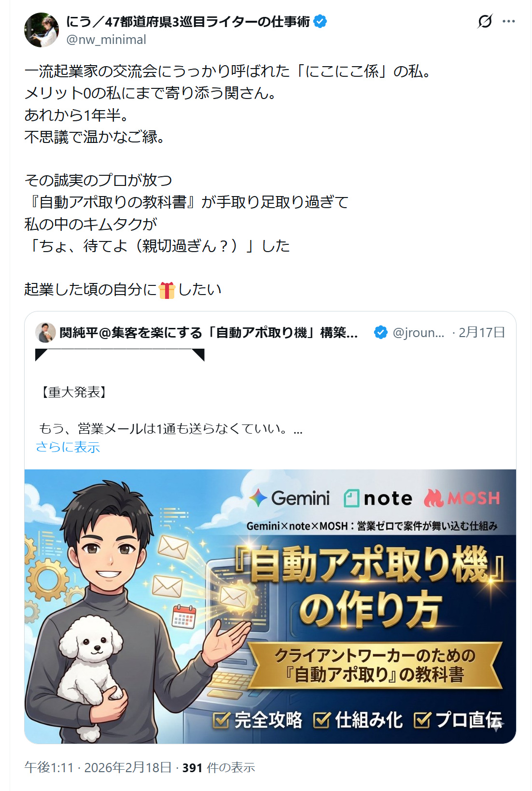The width and height of the screenshot is (532, 791).
Task: Click the gift emoji in the tweet text
Action: [167, 290]
